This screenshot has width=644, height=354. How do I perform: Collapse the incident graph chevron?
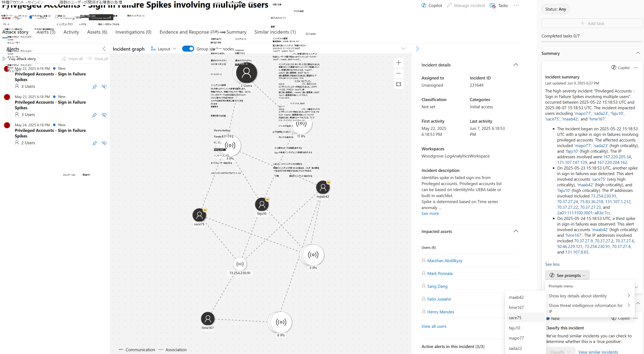403,49
